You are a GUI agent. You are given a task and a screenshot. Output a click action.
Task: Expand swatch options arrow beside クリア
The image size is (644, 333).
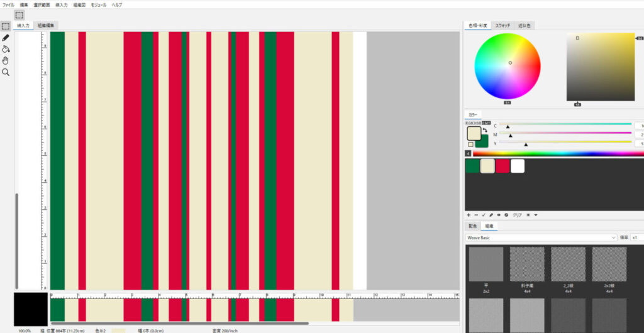pos(536,215)
